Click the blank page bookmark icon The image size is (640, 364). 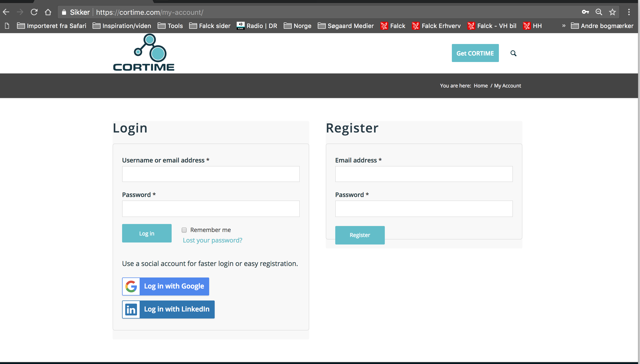point(7,26)
